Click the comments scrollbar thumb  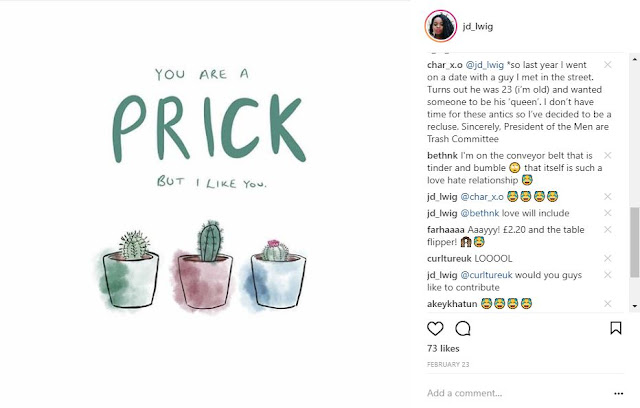(x=634, y=240)
